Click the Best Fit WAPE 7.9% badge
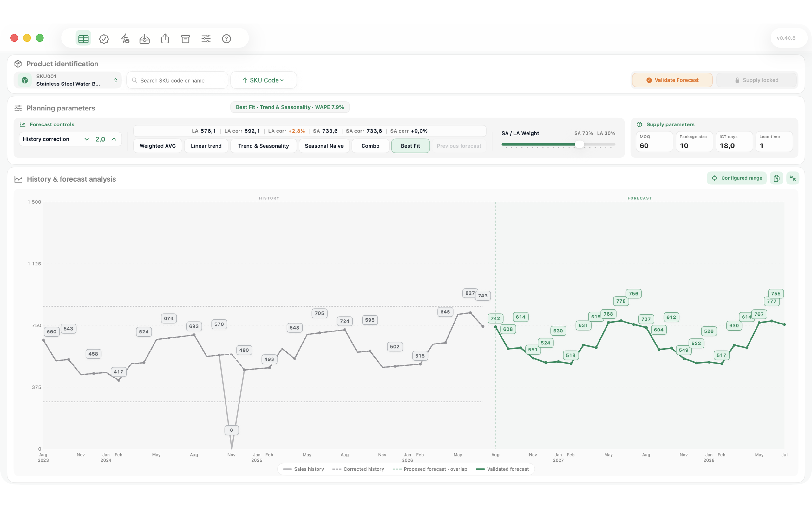Screen dimensions: 812x508 290,107
